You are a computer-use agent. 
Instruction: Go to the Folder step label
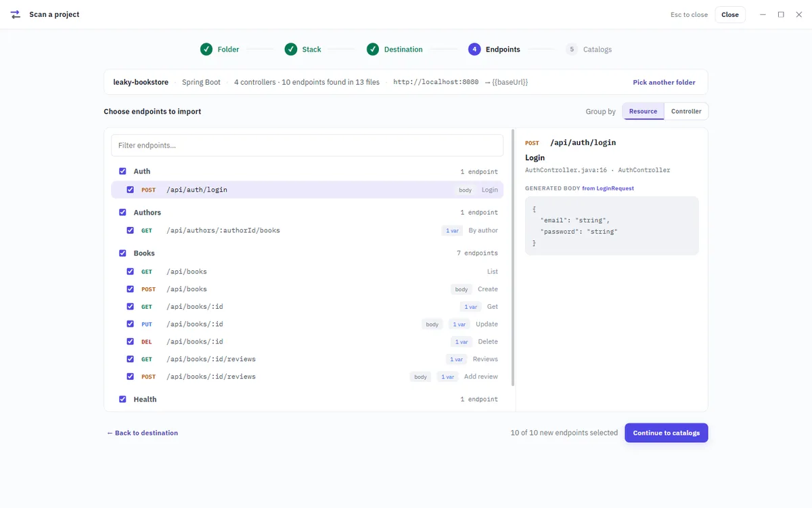228,49
